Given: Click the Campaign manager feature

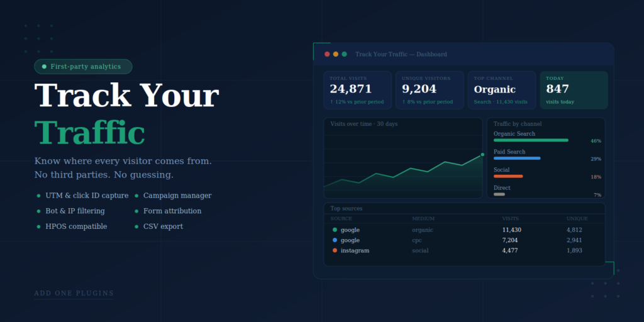Looking at the screenshot, I should pyautogui.click(x=177, y=196).
